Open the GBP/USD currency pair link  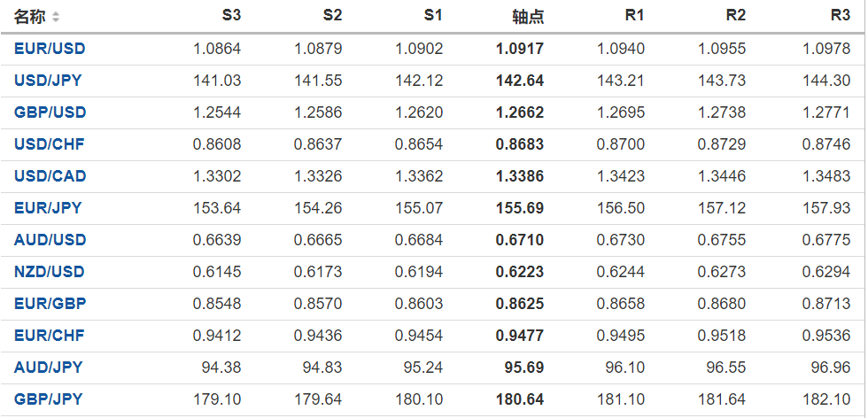click(50, 112)
